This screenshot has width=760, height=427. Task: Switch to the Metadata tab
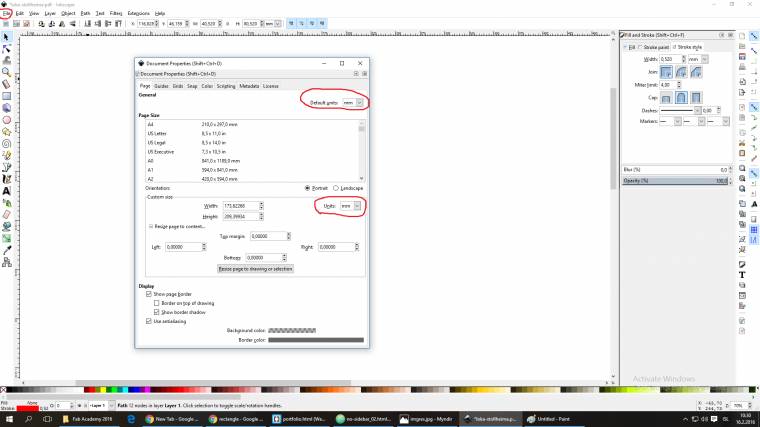pos(249,86)
